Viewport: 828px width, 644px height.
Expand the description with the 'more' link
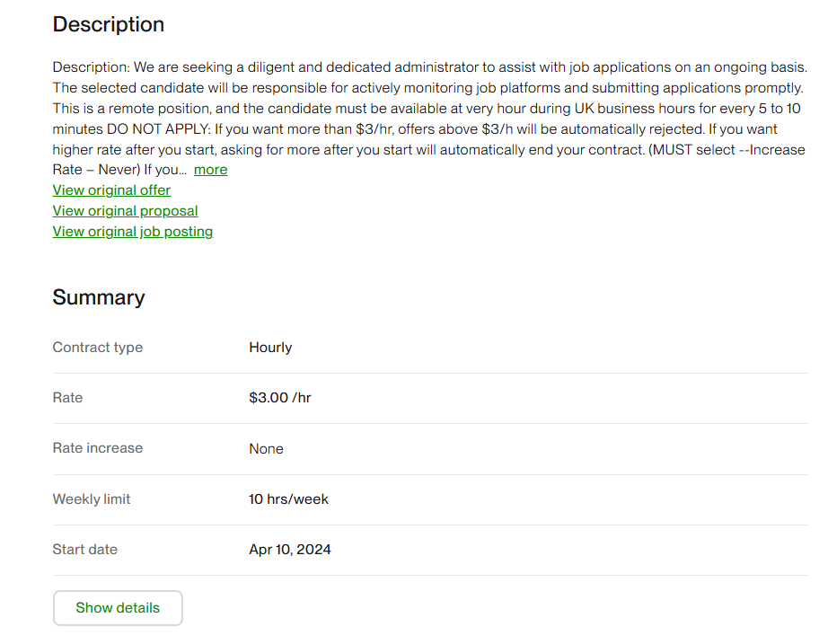211,170
